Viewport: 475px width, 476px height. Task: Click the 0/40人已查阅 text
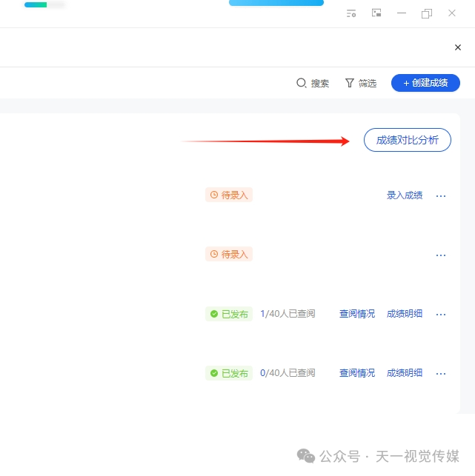288,373
